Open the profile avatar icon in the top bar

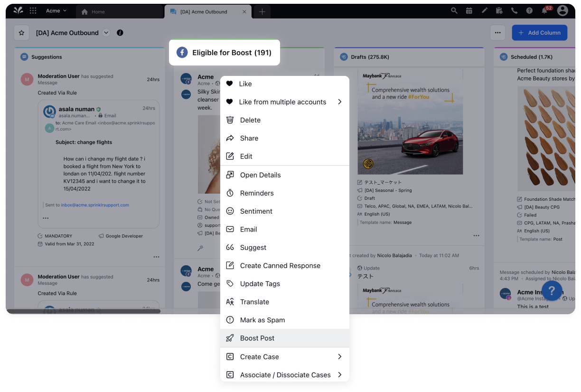(562, 10)
